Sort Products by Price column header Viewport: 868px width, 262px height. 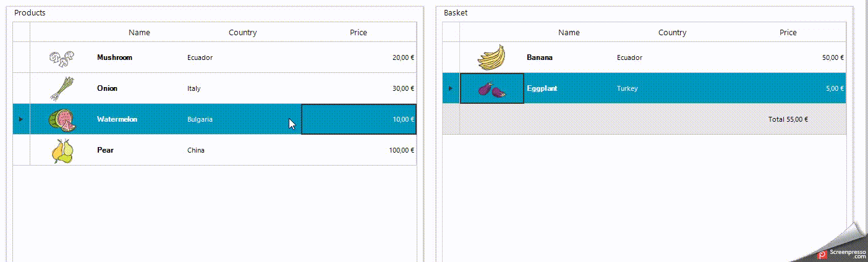pyautogui.click(x=358, y=33)
